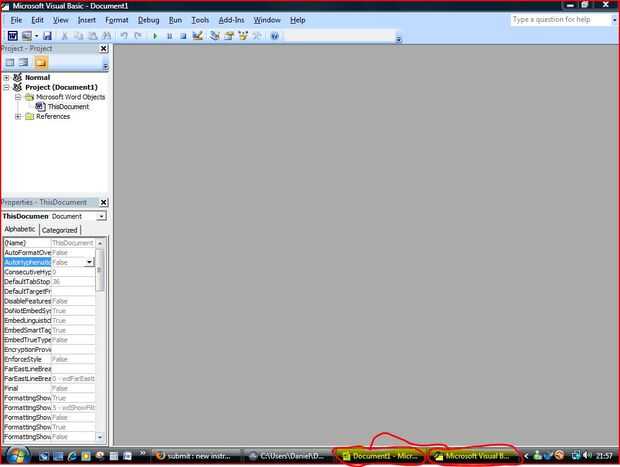Collapse the Project (Document1) node
Screen dimensions: 620x467
coord(6,87)
